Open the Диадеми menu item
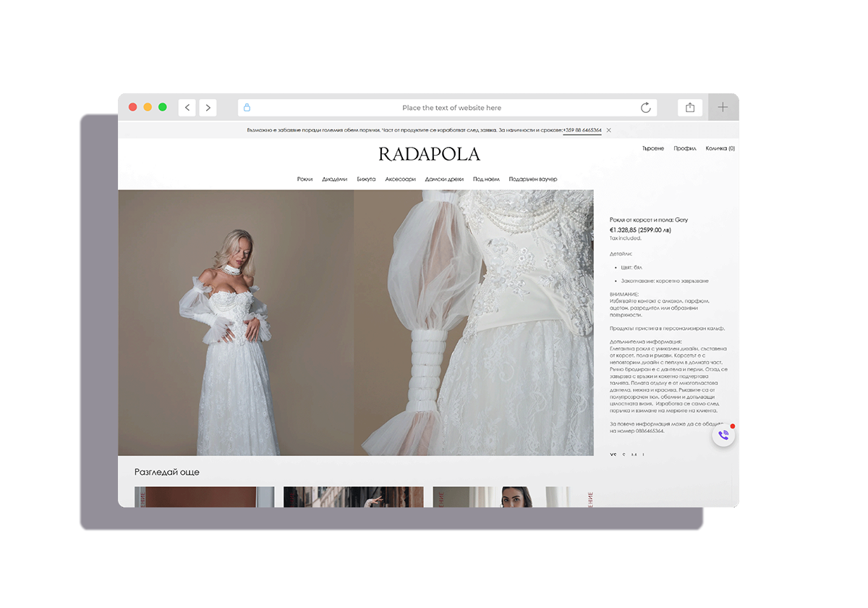Image resolution: width=868 pixels, height=608 pixels. 335,179
